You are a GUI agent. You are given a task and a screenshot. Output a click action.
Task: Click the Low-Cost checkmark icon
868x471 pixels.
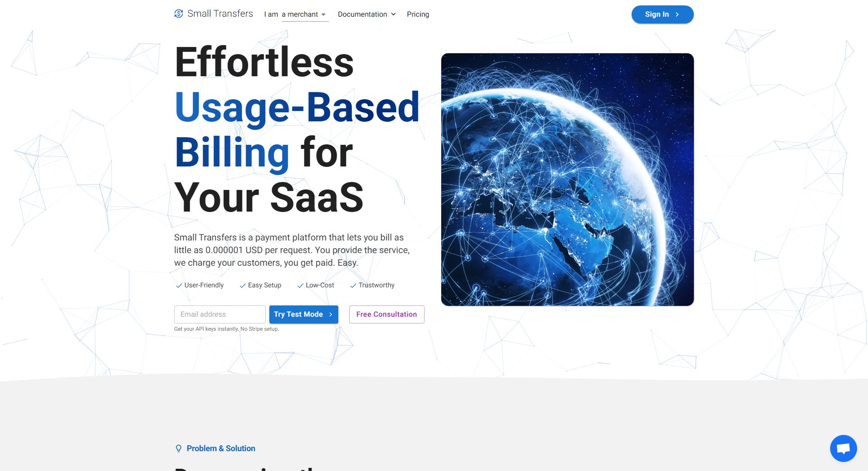tap(300, 286)
